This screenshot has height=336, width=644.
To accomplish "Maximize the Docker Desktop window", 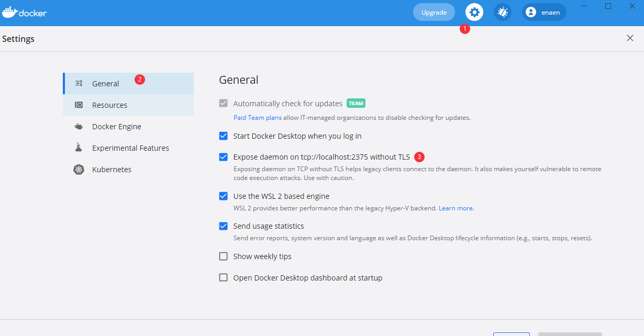I will (x=608, y=6).
